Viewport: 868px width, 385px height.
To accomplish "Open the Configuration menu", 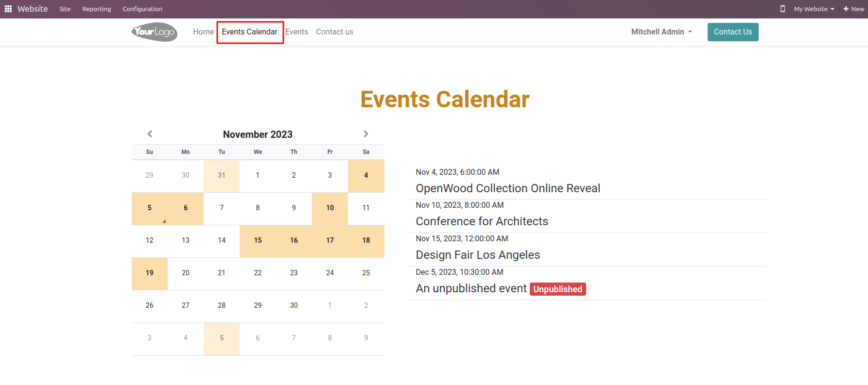I will click(142, 9).
